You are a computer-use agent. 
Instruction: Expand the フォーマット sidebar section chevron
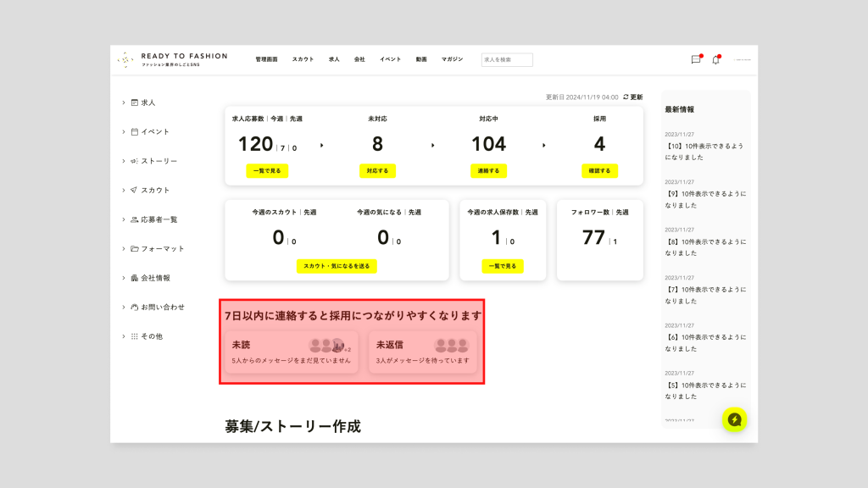[x=123, y=249]
